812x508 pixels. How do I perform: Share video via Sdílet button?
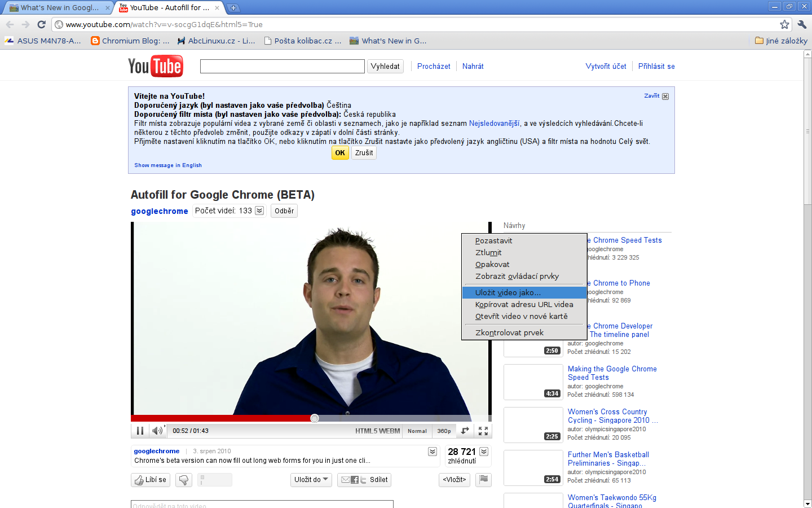pyautogui.click(x=364, y=480)
